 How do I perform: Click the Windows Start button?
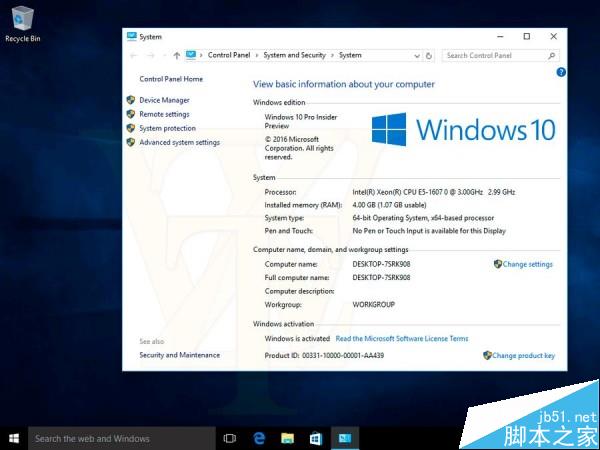(x=14, y=438)
